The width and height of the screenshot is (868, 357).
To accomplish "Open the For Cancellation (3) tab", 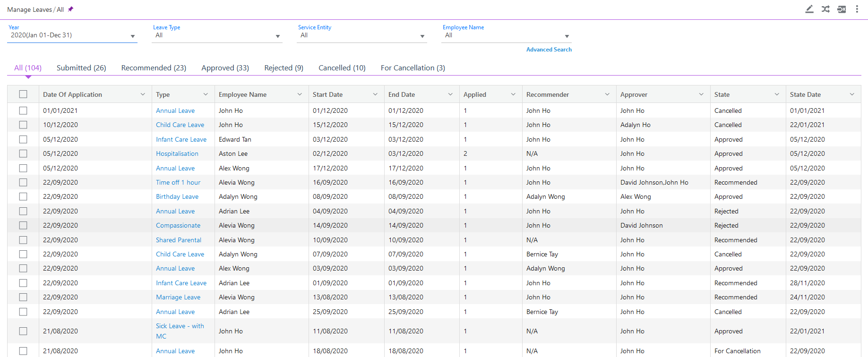I will 413,68.
